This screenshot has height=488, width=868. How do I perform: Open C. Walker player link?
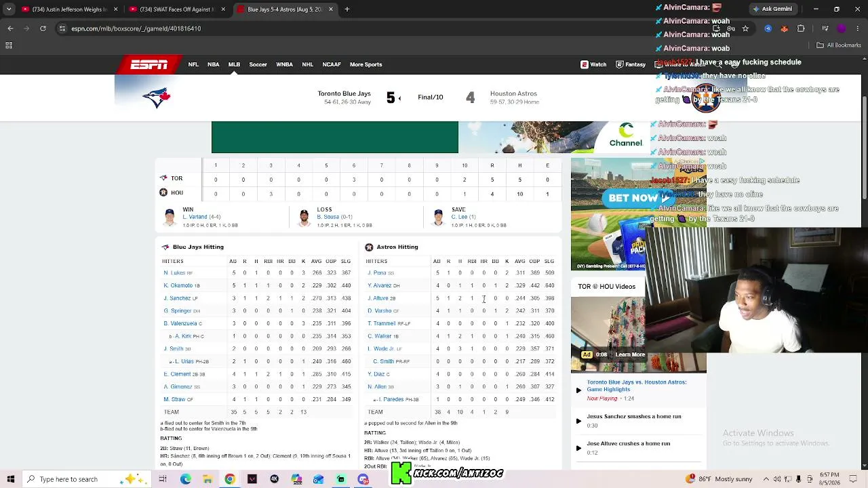point(379,336)
